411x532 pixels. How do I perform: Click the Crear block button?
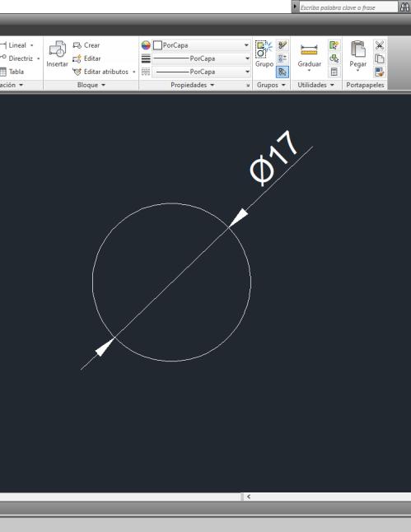tap(86, 45)
